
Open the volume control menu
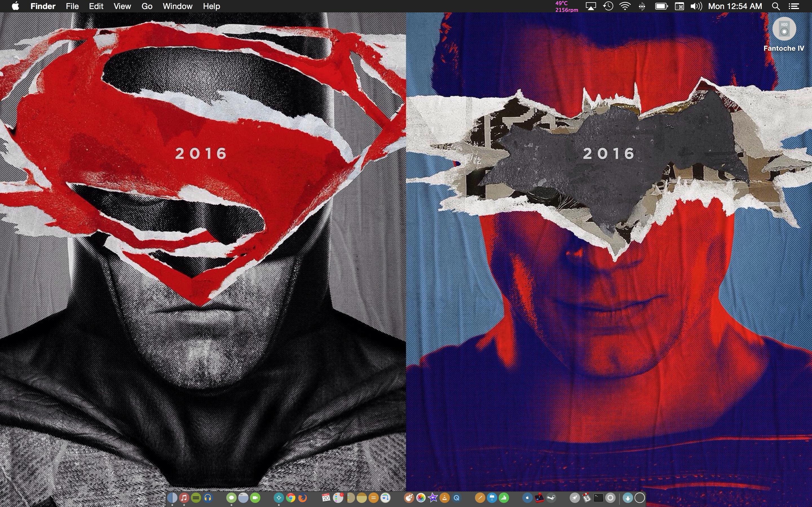696,6
